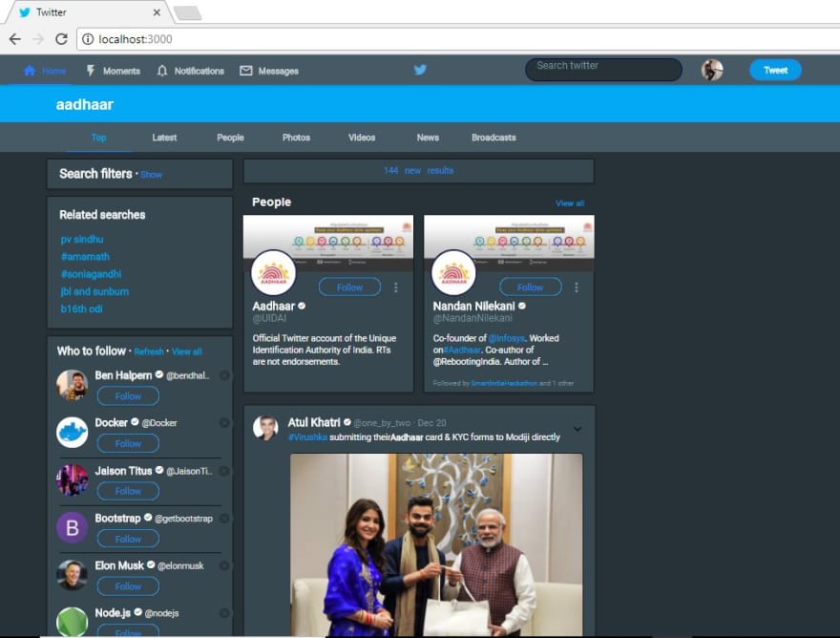Dismiss Docker follow suggestion

(224, 423)
